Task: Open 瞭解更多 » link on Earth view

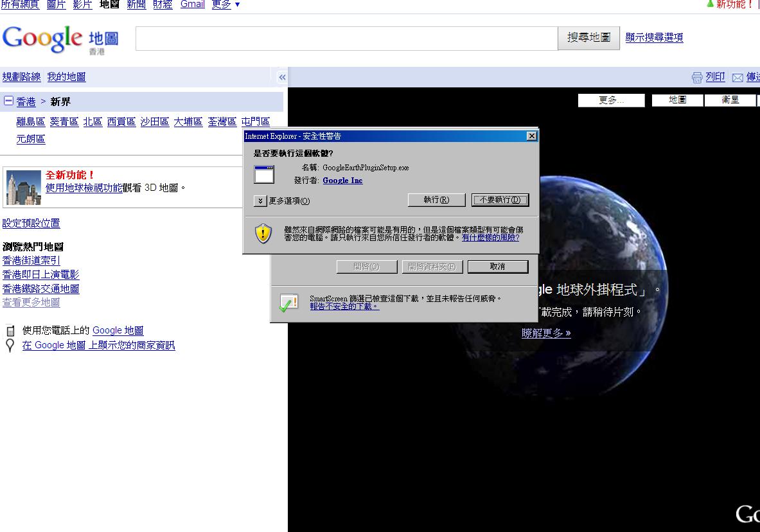Action: (546, 333)
